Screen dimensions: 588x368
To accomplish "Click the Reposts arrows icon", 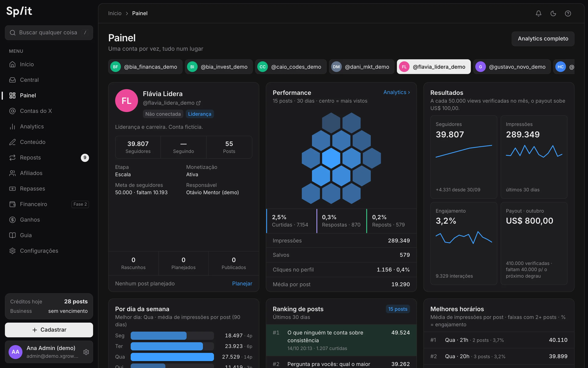I will [x=12, y=158].
